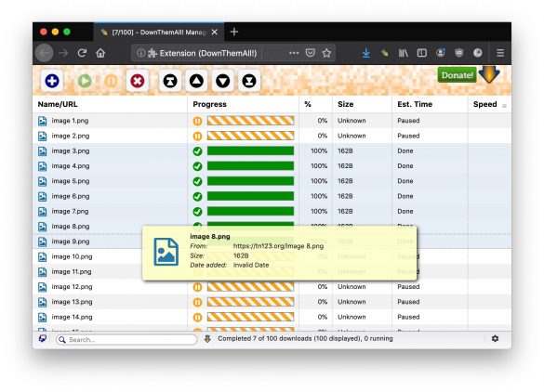The height and width of the screenshot is (392, 544).
Task: Click file icon of image 11.png
Action: [43, 272]
